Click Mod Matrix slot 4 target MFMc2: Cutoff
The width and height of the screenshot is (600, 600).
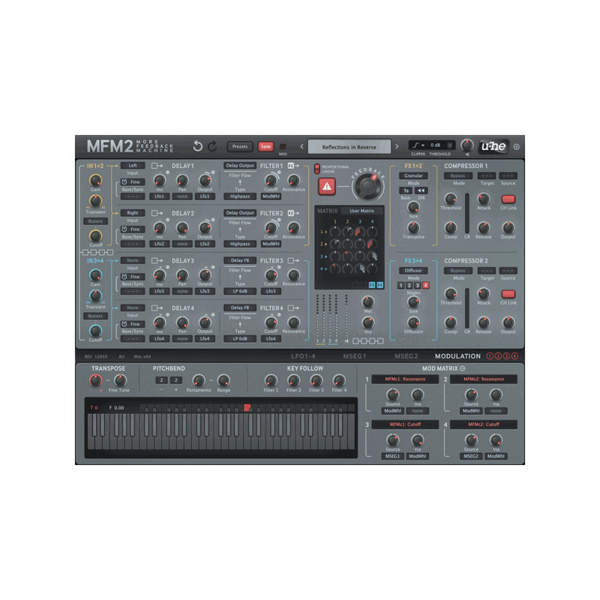tap(484, 424)
